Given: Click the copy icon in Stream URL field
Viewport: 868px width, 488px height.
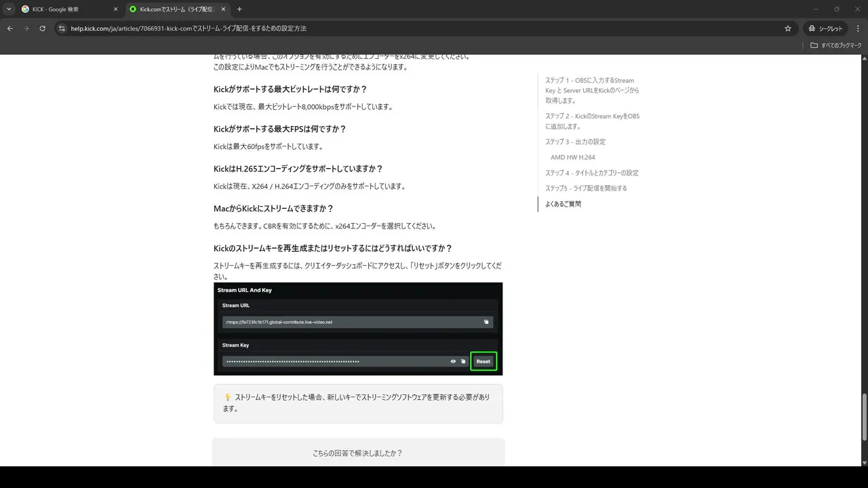Looking at the screenshot, I should tap(486, 322).
